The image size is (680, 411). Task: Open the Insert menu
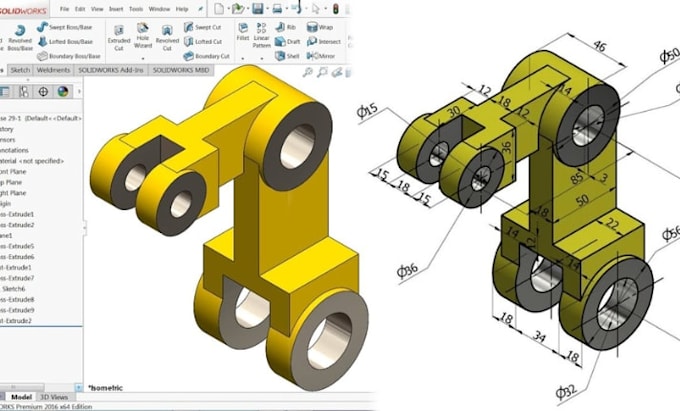(116, 9)
